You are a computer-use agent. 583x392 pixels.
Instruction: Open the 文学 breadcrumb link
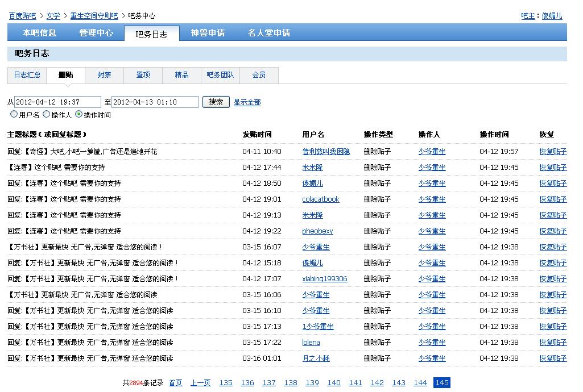(x=53, y=15)
